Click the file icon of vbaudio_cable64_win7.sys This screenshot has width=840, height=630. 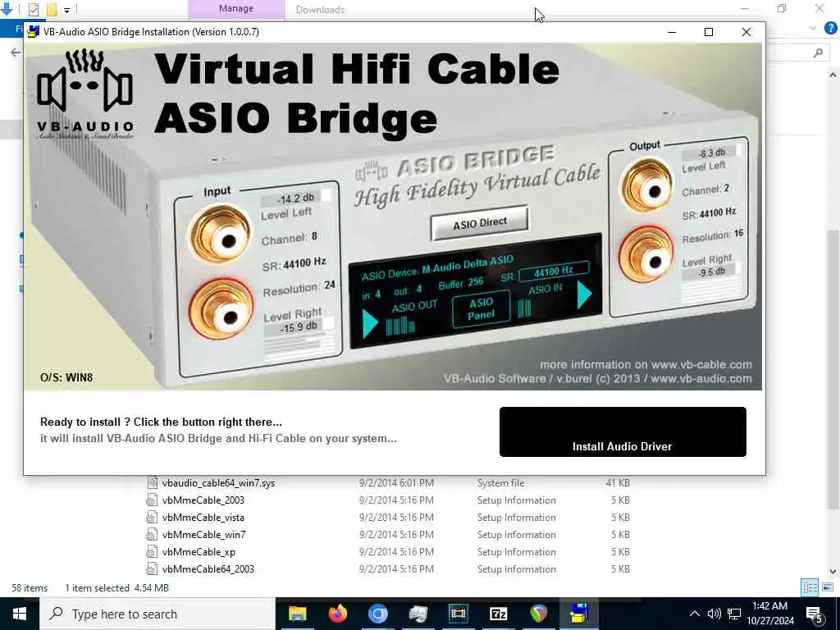[152, 482]
